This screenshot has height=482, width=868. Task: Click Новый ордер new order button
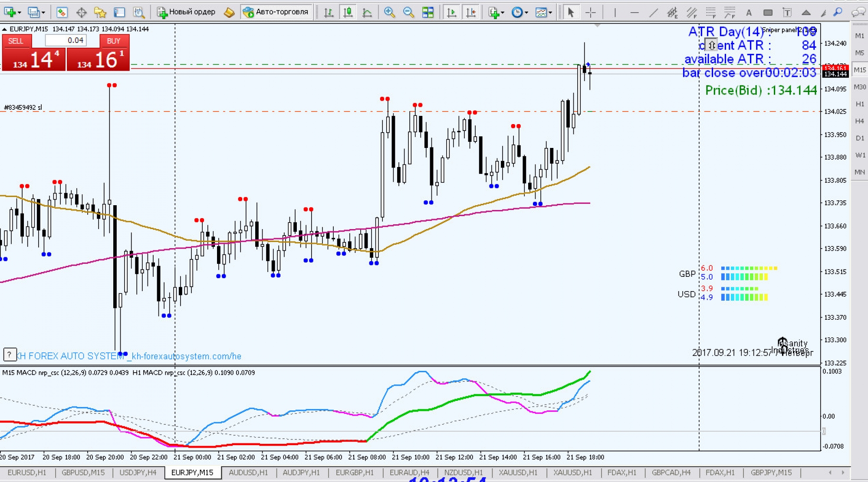186,12
